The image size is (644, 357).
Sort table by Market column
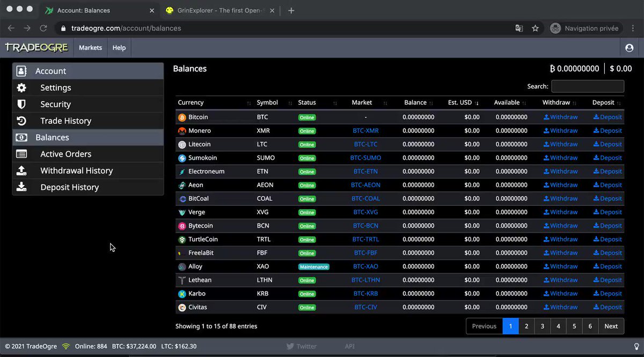(x=365, y=102)
